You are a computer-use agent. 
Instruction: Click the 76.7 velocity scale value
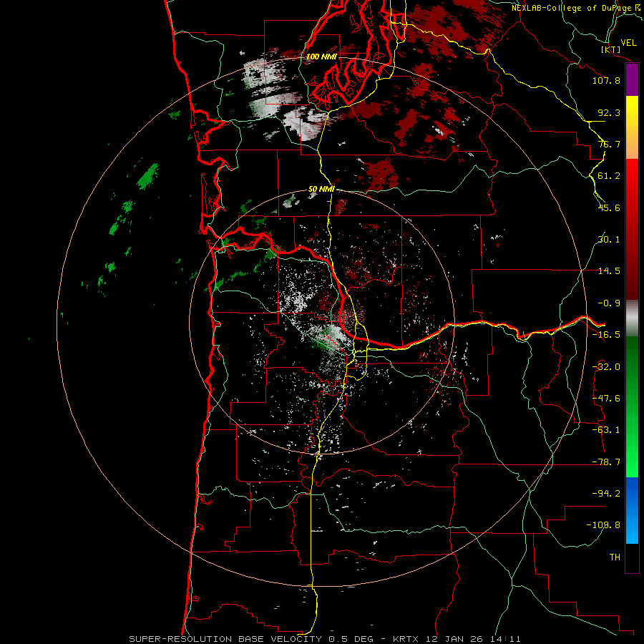click(609, 144)
